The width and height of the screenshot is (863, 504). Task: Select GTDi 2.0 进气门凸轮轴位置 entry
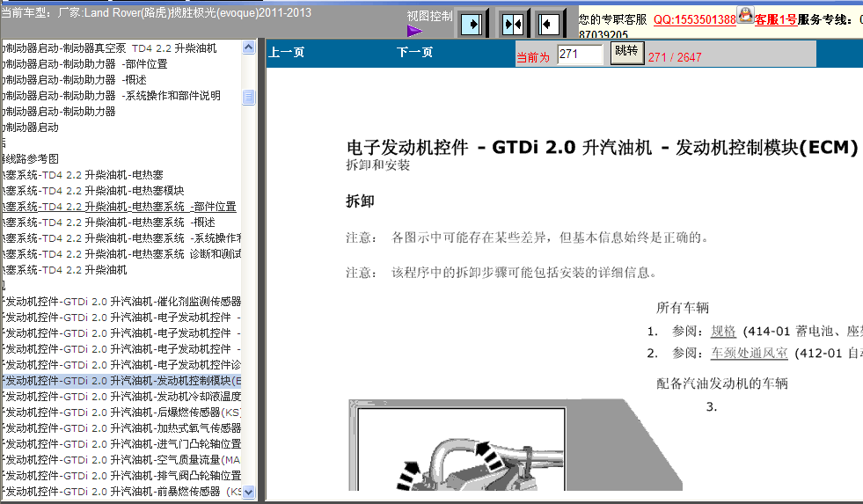point(121,444)
